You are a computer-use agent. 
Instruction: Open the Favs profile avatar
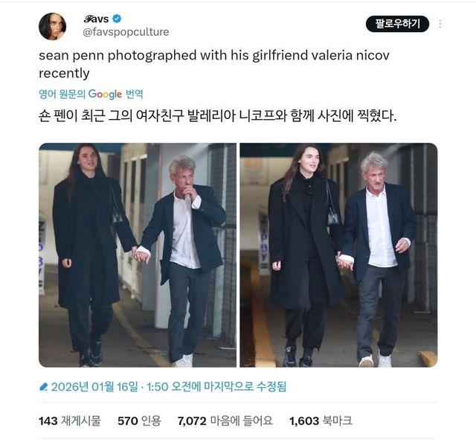[52, 27]
